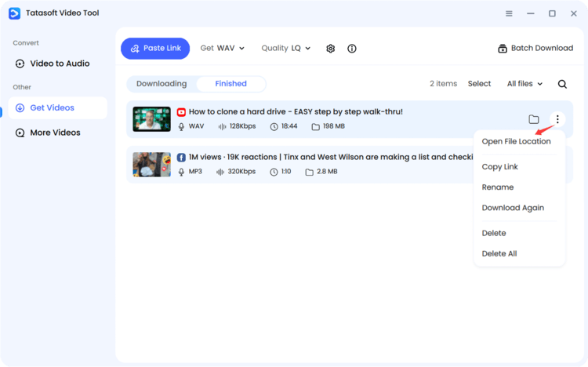Expand the Quality LQ dropdown
The image size is (588, 367).
[285, 48]
